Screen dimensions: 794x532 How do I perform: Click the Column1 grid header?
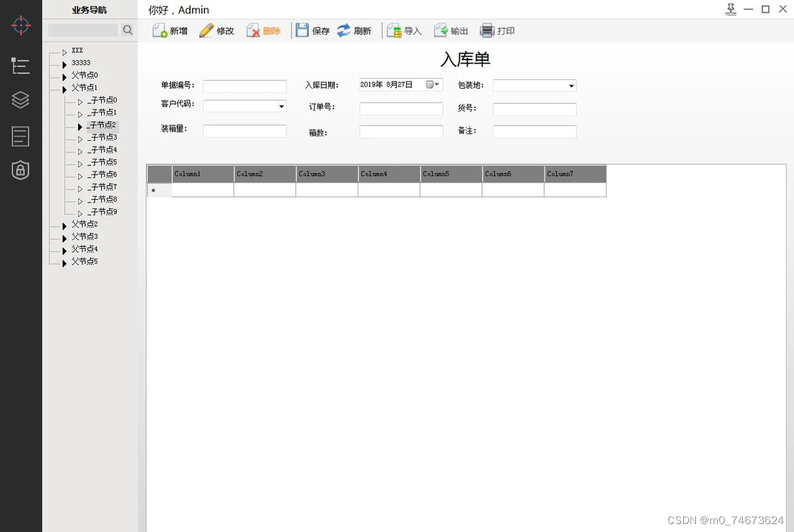click(x=203, y=173)
